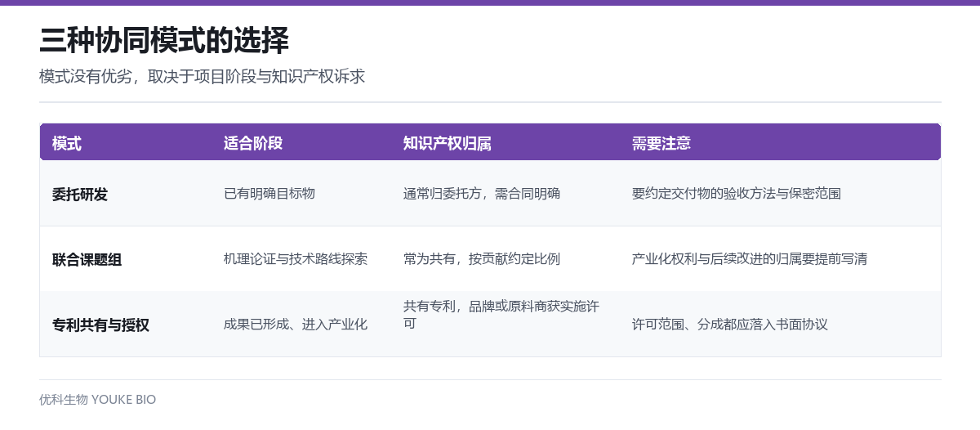Click the 模式 column header

(67, 143)
